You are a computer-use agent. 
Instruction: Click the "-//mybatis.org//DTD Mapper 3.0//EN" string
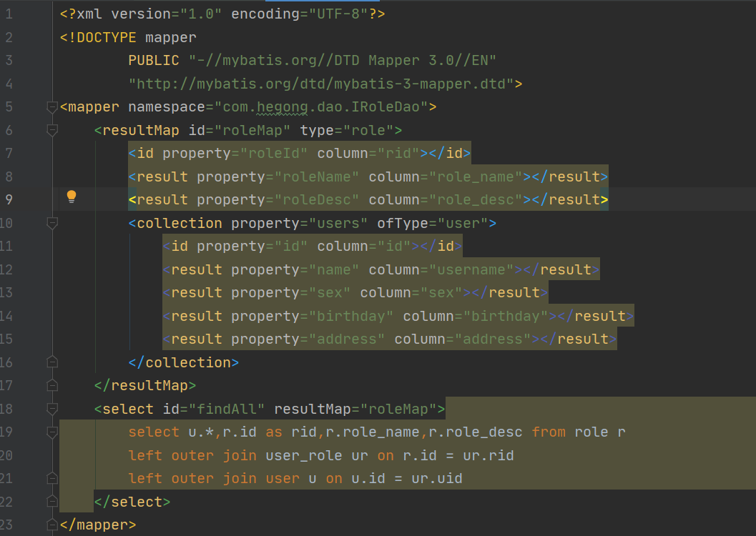point(343,61)
